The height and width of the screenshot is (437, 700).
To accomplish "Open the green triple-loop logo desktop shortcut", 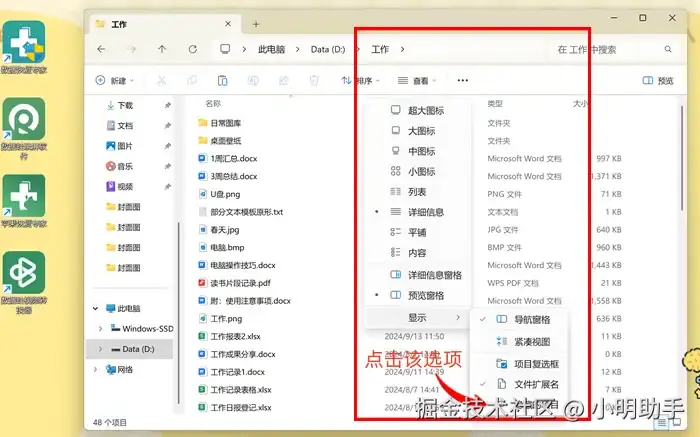I will coord(24,282).
